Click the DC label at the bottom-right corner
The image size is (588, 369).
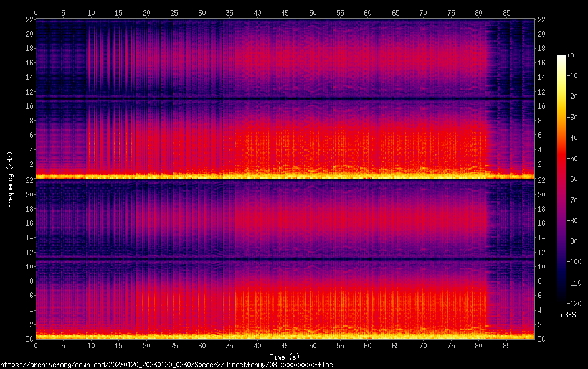[542, 339]
